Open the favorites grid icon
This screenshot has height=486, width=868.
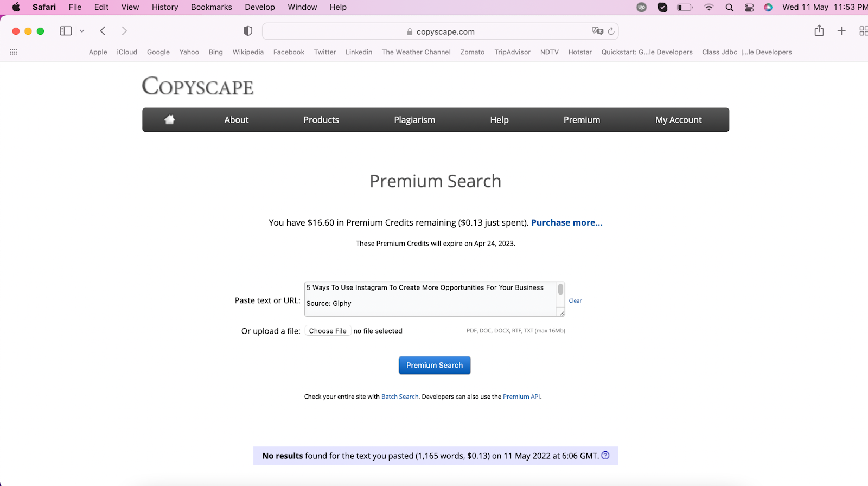(x=14, y=52)
